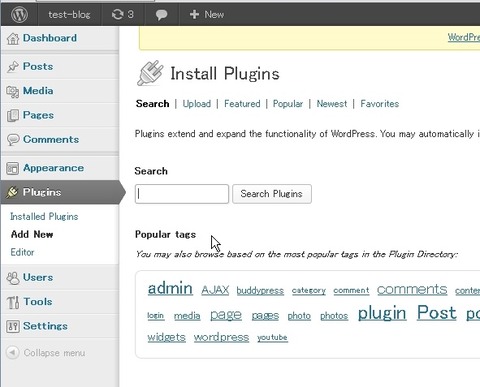Open the Comments menu item

point(51,139)
